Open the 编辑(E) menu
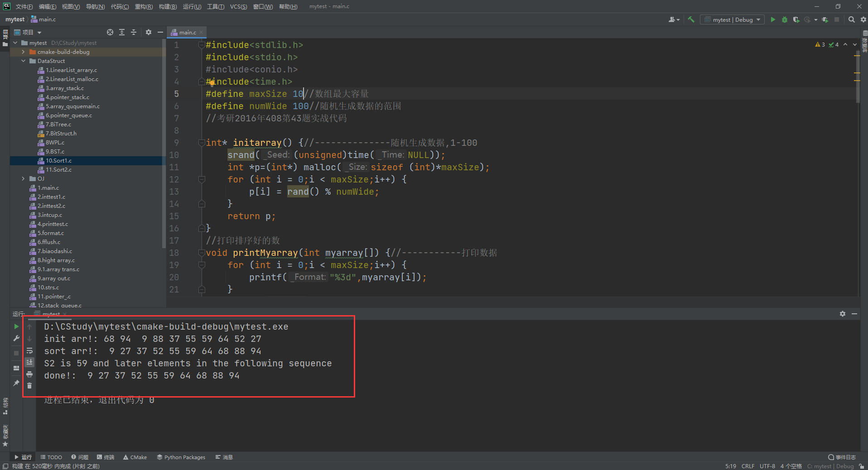The image size is (868, 470). tap(48, 6)
